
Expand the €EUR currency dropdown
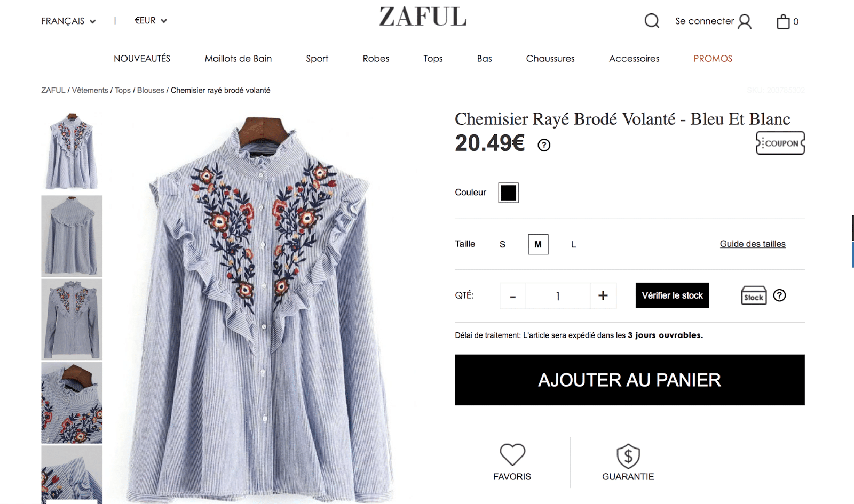coord(151,21)
